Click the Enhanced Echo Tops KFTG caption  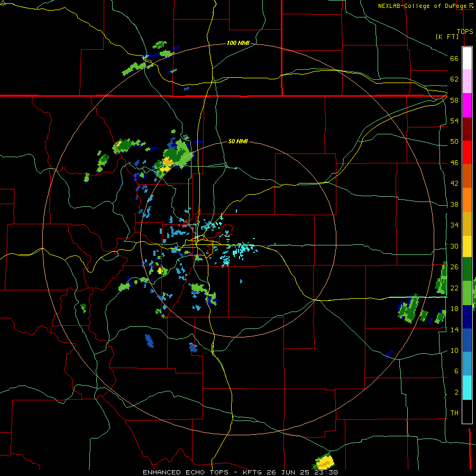tap(240, 472)
